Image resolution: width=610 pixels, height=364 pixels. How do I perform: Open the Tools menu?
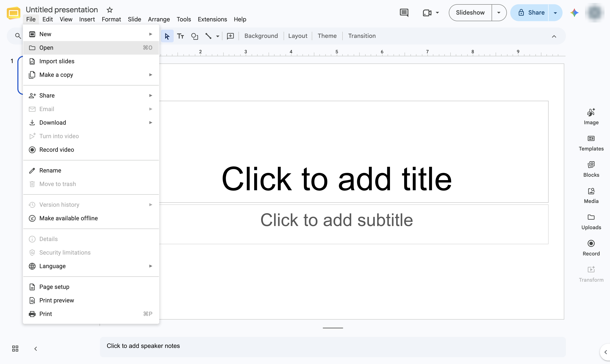point(184,19)
